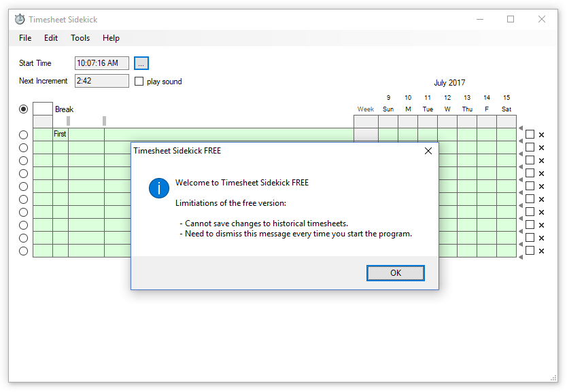567x392 pixels.
Task: Click the 'First' task name cell
Action: coord(61,134)
